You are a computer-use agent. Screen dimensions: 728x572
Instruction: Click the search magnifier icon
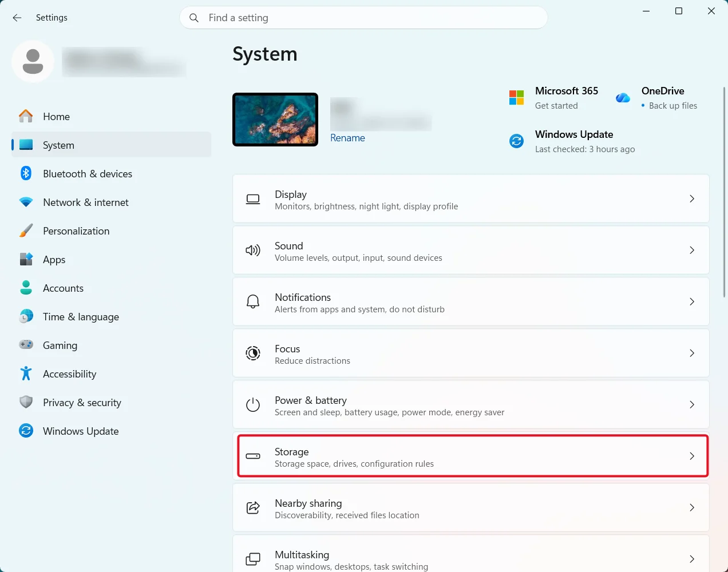(194, 18)
